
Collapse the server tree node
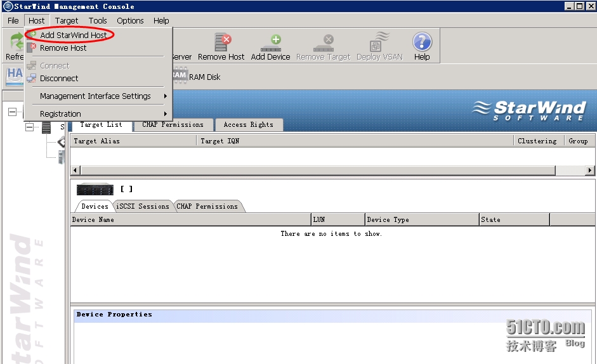click(29, 127)
